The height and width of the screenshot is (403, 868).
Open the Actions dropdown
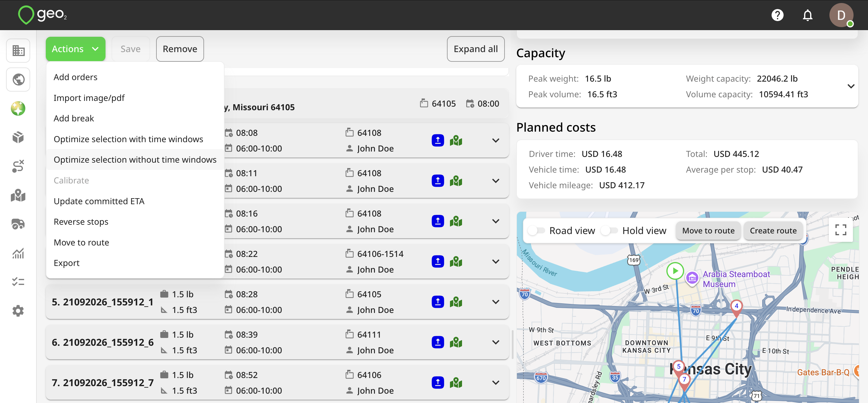75,49
